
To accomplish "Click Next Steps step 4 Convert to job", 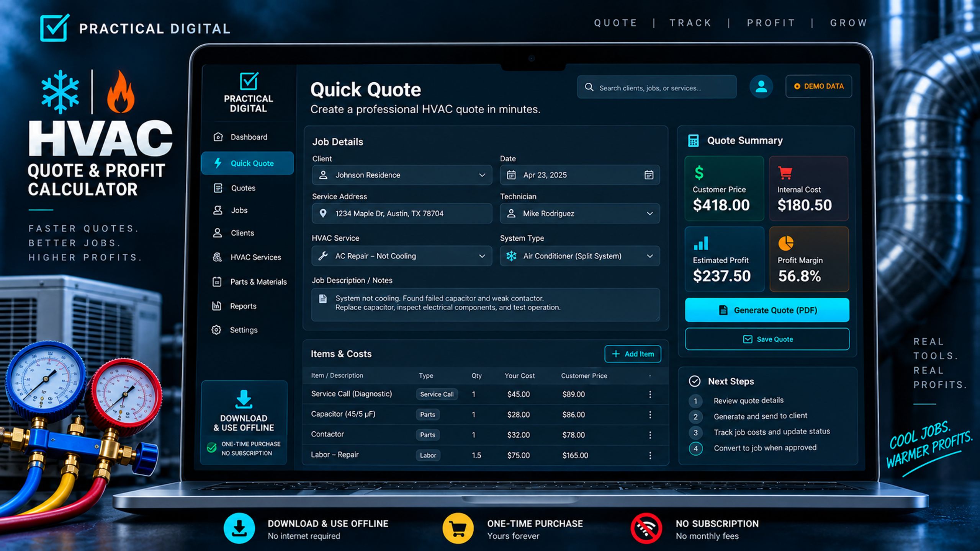I will [753, 448].
